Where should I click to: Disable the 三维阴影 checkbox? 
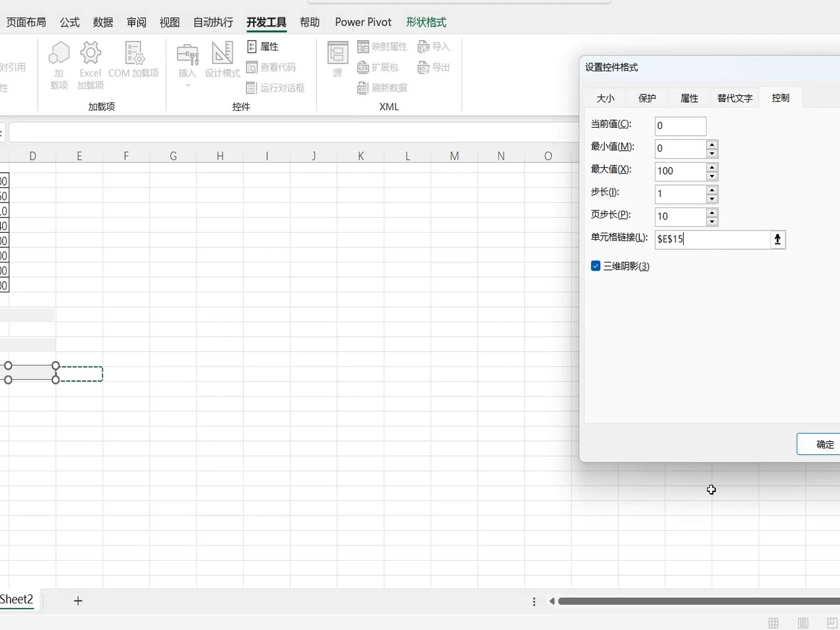coord(596,265)
